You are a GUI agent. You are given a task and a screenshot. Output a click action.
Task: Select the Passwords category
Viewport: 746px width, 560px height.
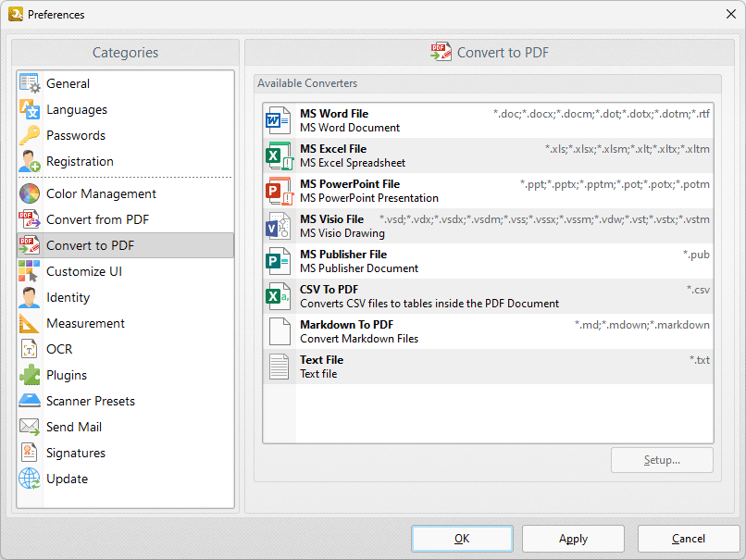click(x=76, y=135)
